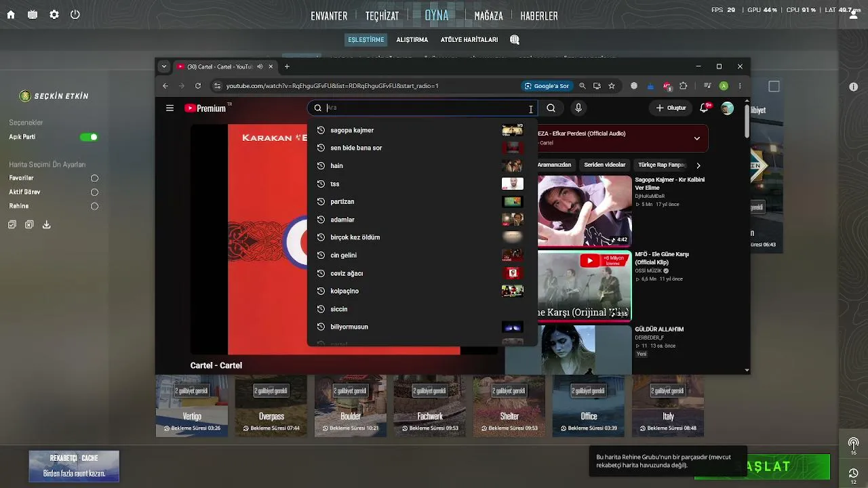
Task: Go to the CS2 home screen icon
Action: pos(11,15)
